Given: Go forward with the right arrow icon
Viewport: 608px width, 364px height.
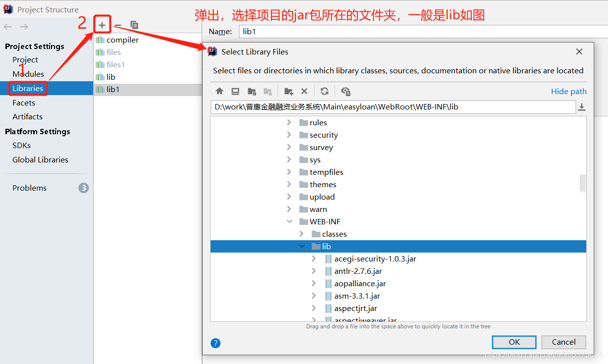Looking at the screenshot, I should (24, 26).
